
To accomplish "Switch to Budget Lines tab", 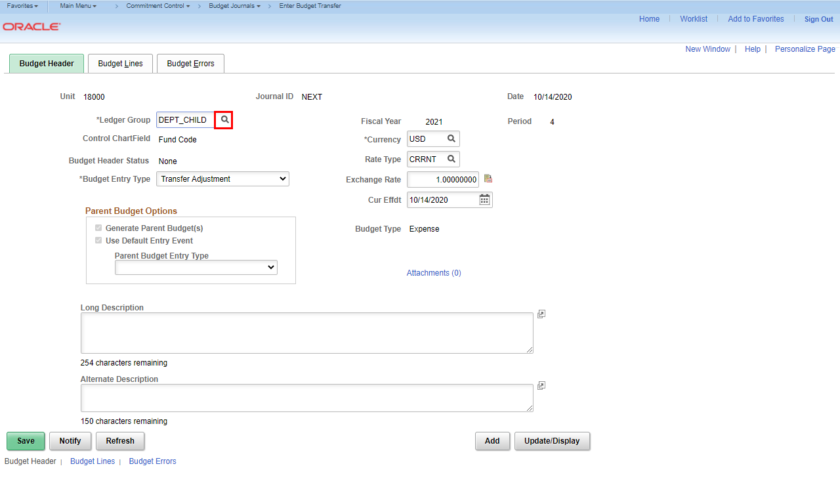I will point(120,64).
